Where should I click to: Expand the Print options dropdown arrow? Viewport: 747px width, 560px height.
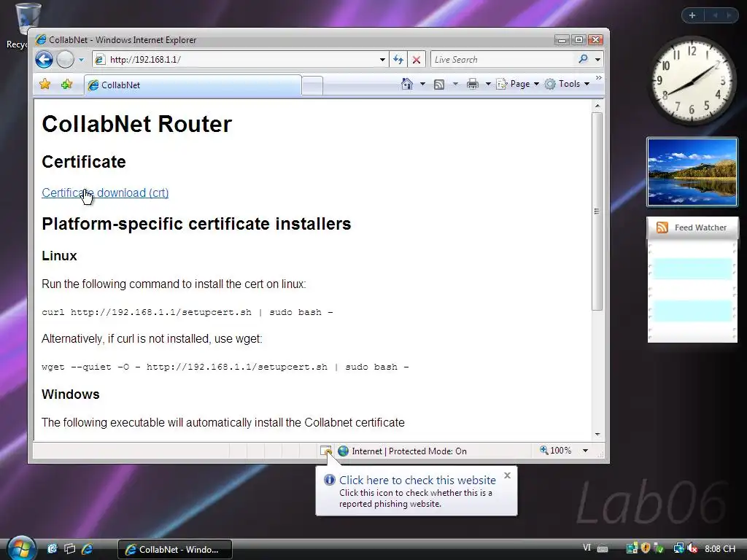(488, 84)
